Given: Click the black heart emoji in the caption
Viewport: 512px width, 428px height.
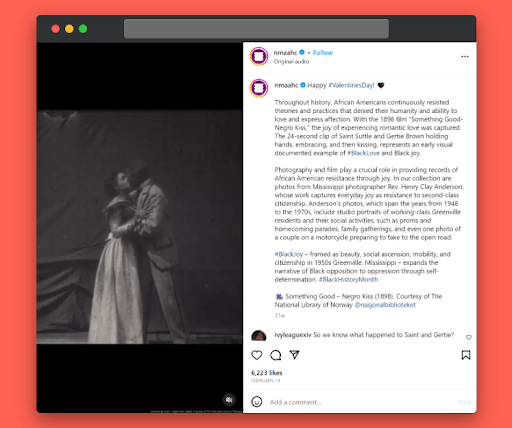Looking at the screenshot, I should [381, 85].
